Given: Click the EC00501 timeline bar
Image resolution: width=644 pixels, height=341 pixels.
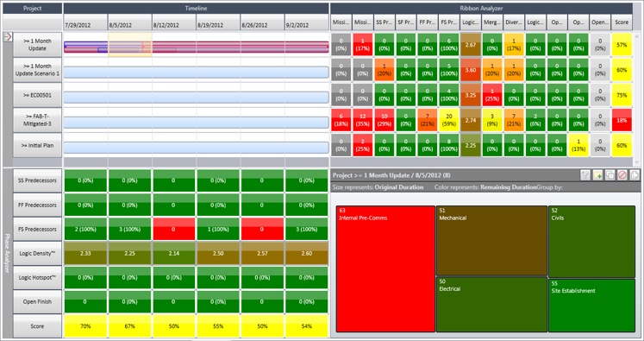Looking at the screenshot, I should pyautogui.click(x=197, y=98).
